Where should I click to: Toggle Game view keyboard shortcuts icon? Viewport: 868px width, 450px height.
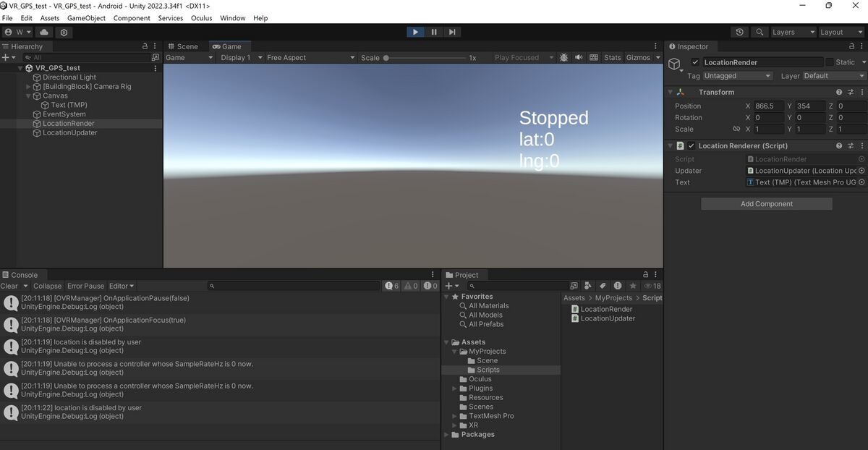coord(594,57)
